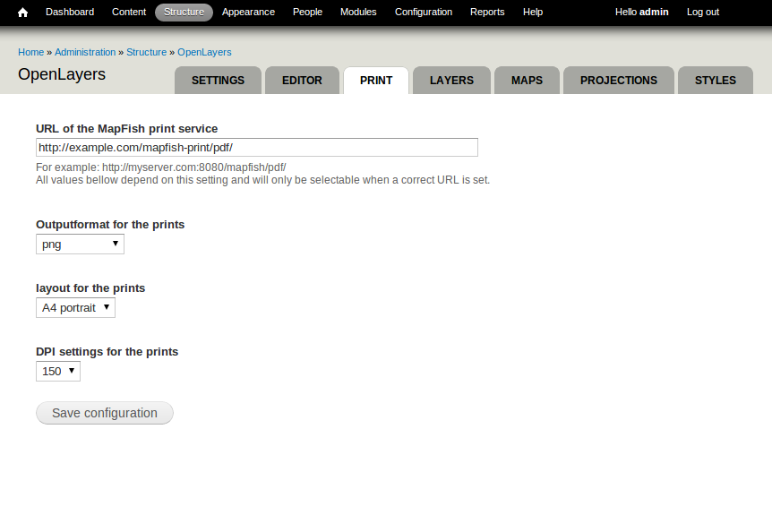This screenshot has height=532, width=772.
Task: Click the 'DPI settings for the prints' label
Action: 107,351
